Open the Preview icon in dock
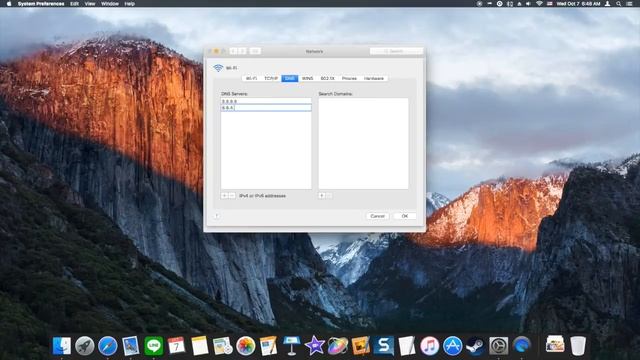Image resolution: width=640 pixels, height=360 pixels. click(222, 346)
